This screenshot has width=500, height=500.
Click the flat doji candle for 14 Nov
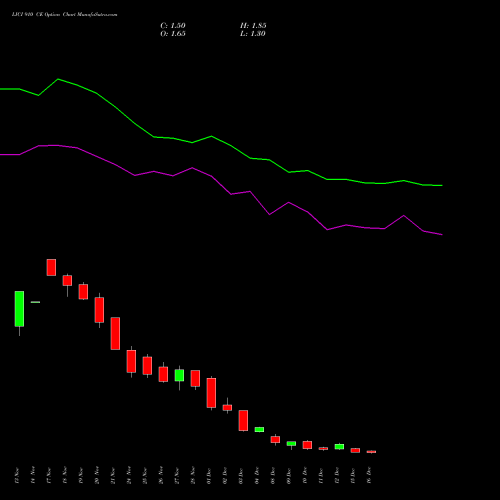coord(35,302)
